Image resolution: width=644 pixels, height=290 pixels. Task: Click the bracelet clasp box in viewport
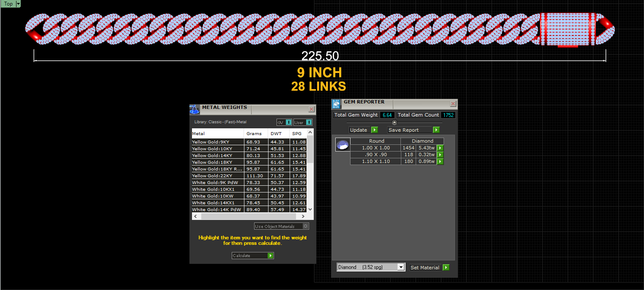pyautogui.click(x=568, y=29)
